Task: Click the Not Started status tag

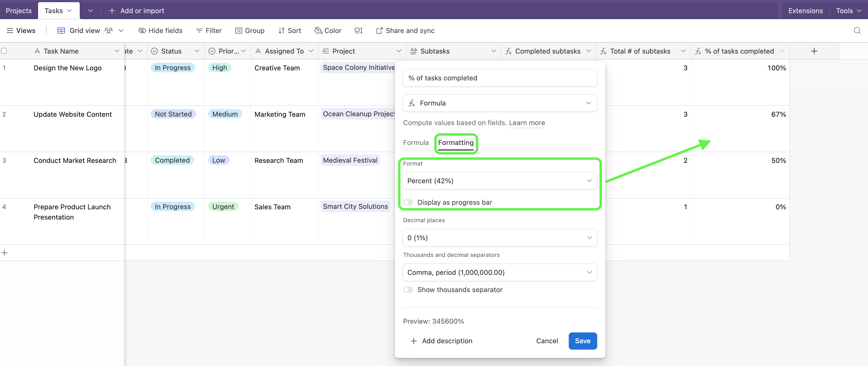Action: point(173,114)
